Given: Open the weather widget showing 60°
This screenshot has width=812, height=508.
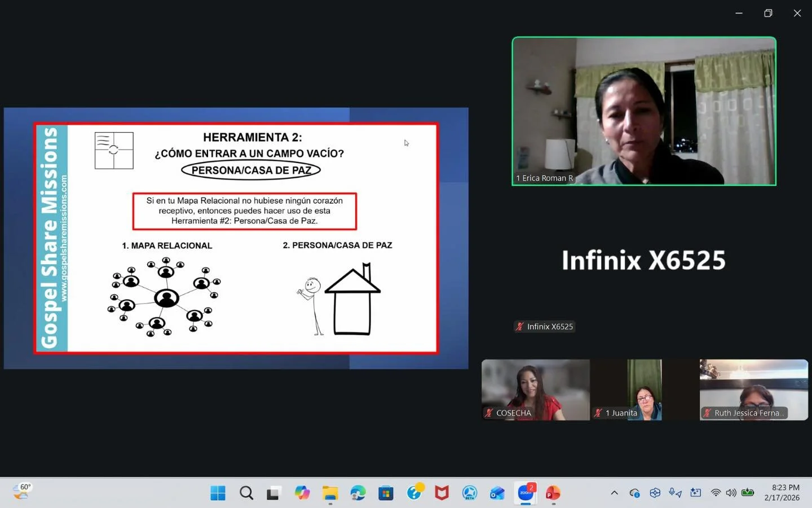Looking at the screenshot, I should tap(22, 492).
